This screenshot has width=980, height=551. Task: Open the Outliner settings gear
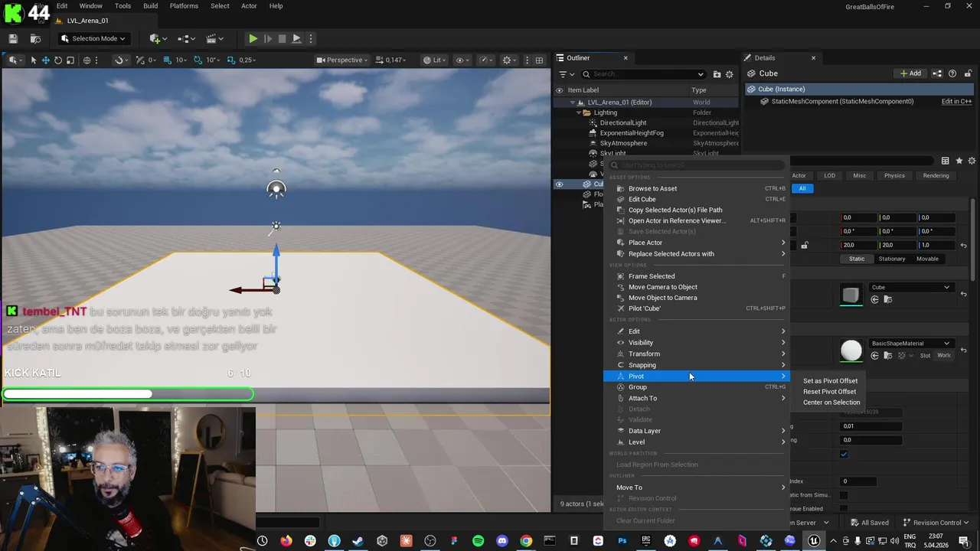pos(730,74)
